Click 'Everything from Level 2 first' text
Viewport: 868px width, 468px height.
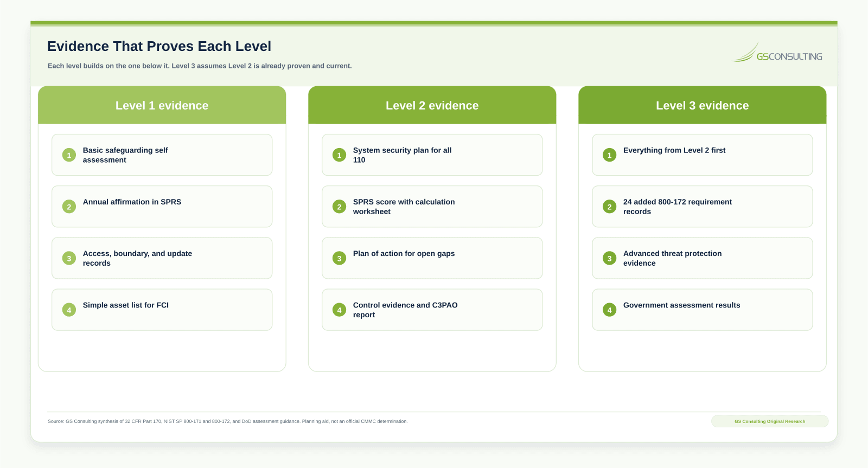(674, 150)
